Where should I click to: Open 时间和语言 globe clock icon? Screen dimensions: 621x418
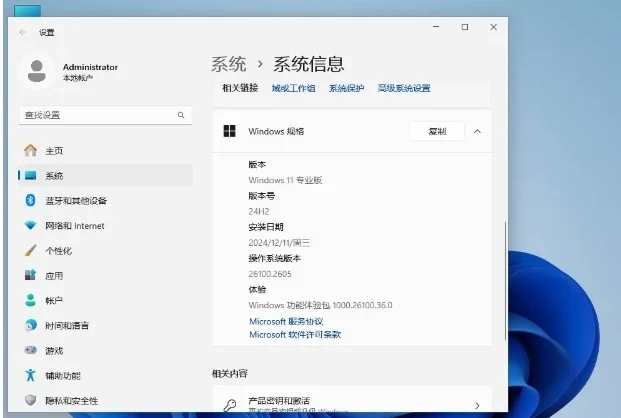pos(30,325)
